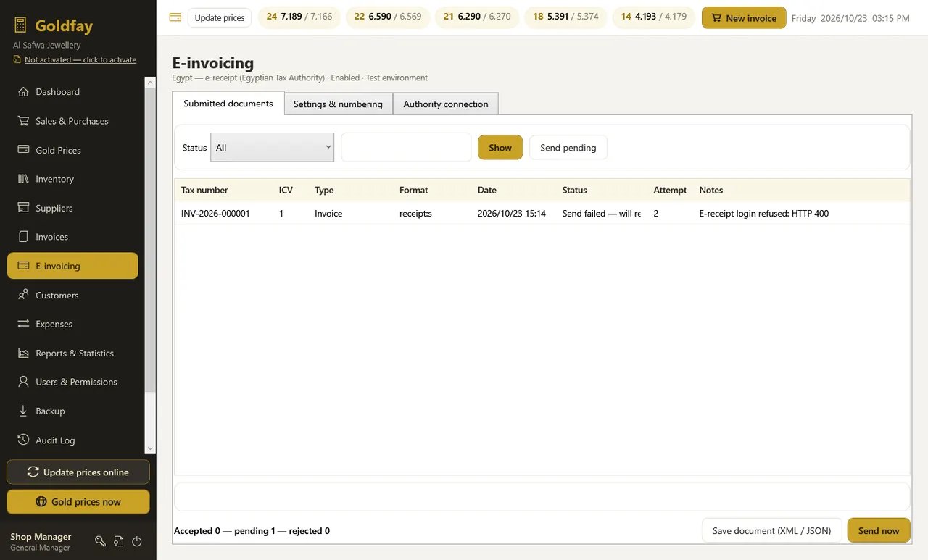Click the top Update prices button
928x560 pixels.
220,17
